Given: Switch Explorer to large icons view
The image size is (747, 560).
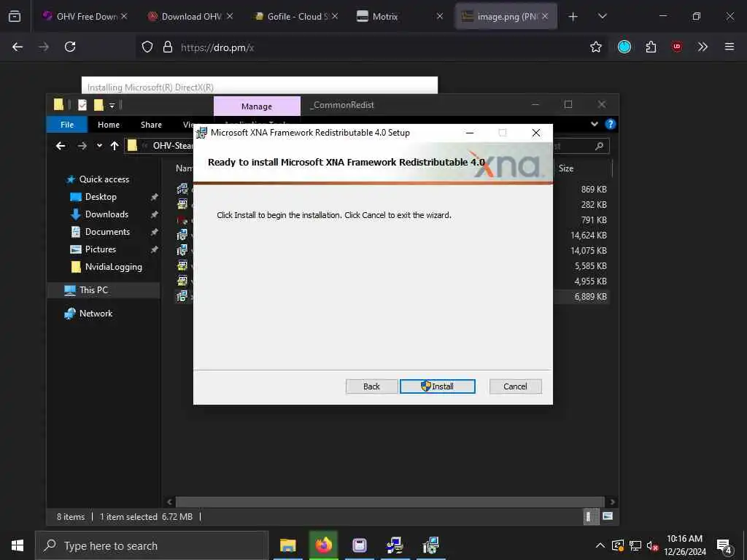Looking at the screenshot, I should (x=608, y=516).
